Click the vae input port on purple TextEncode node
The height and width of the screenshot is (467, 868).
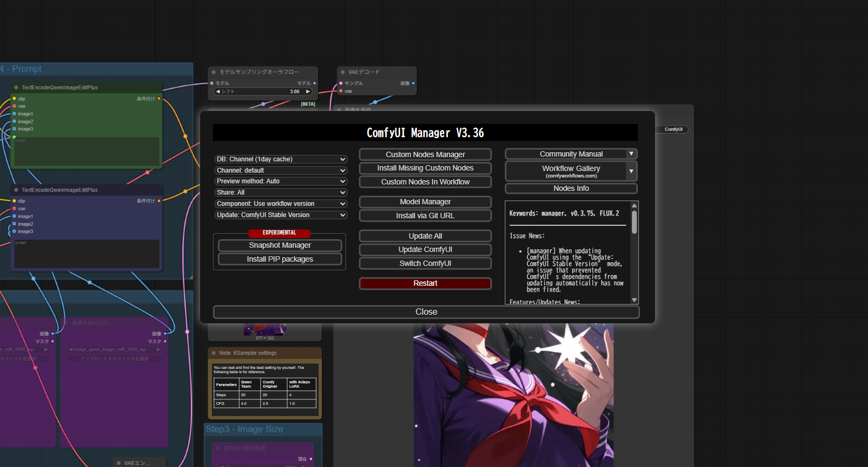pyautogui.click(x=14, y=209)
